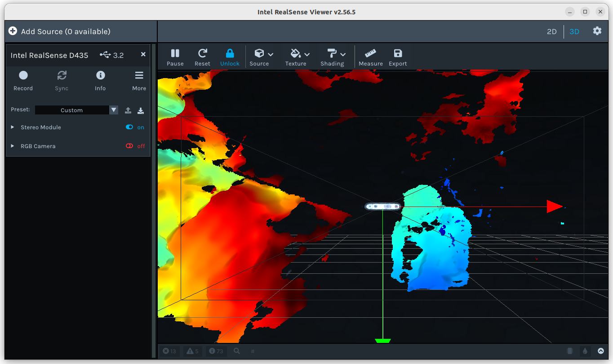Reset the 3D view
The image size is (613, 364).
(202, 57)
